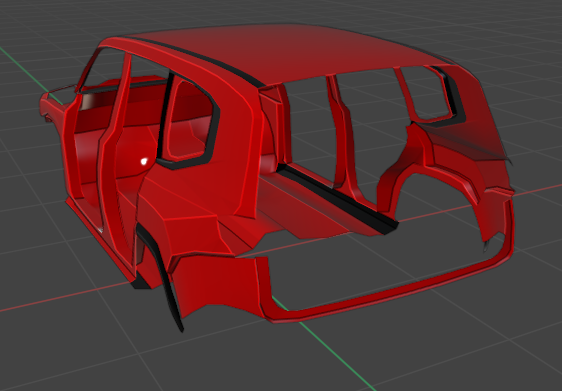Click the bottom edge of the tailgate frame
This screenshot has height=391, width=562.
[x=391, y=290]
